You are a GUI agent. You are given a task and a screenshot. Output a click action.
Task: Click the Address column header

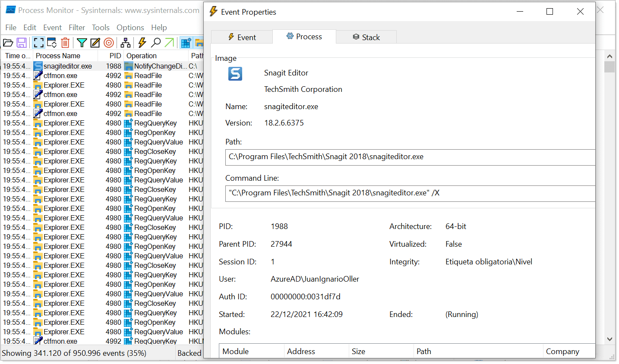click(x=316, y=351)
